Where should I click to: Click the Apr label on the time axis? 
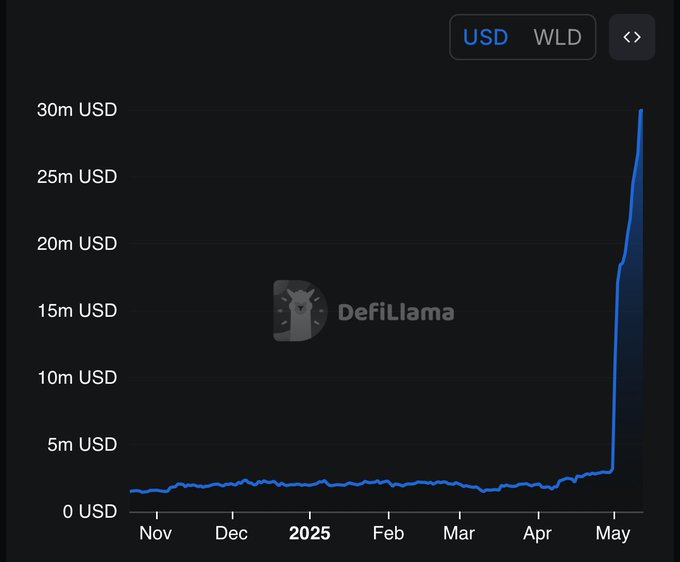pos(538,534)
